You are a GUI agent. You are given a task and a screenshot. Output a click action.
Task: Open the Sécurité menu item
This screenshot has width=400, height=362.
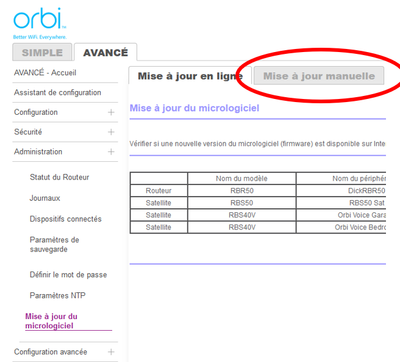28,132
